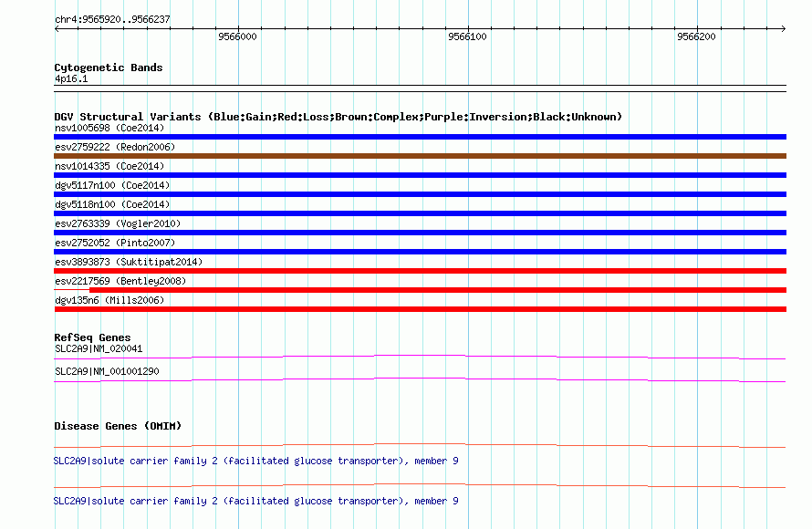812x529 pixels.
Task: Open the esv2752052 (Pinto2007) variant
Action: (x=115, y=243)
